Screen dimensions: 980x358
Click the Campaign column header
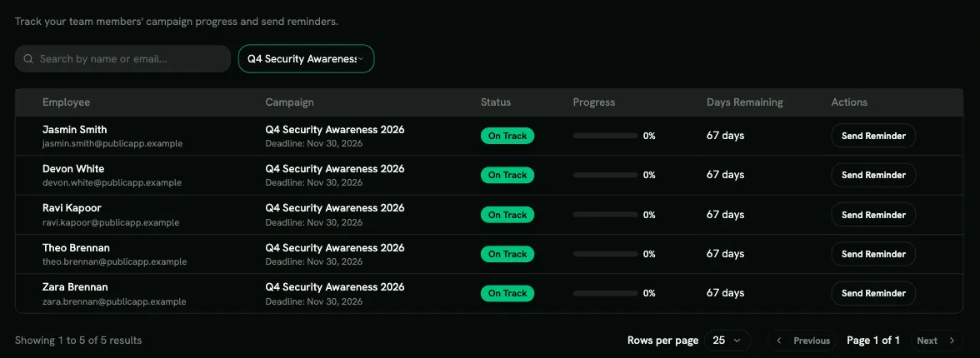289,102
